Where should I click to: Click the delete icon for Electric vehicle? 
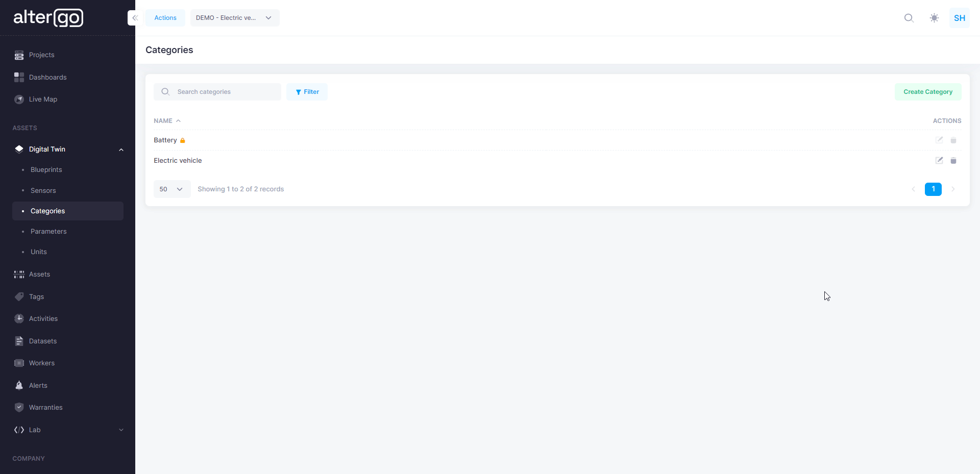click(953, 161)
